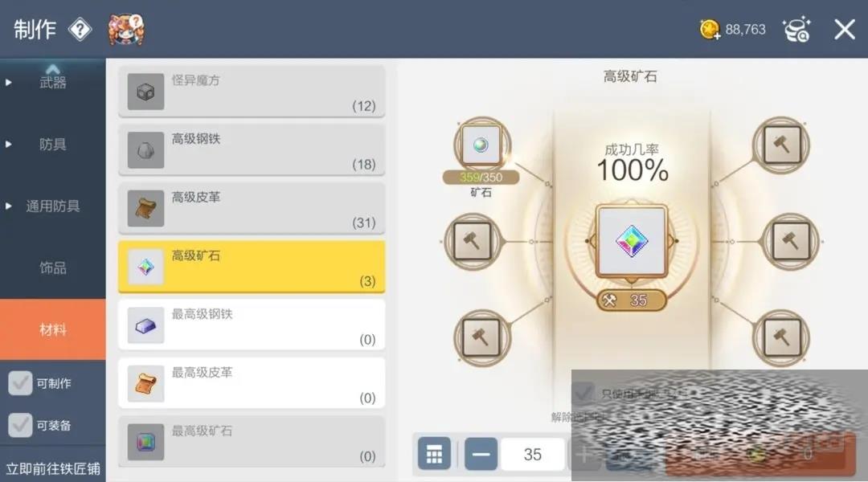Go to 立即前往铁匠铺 link
The height and width of the screenshot is (482, 868).
pyautogui.click(x=53, y=468)
